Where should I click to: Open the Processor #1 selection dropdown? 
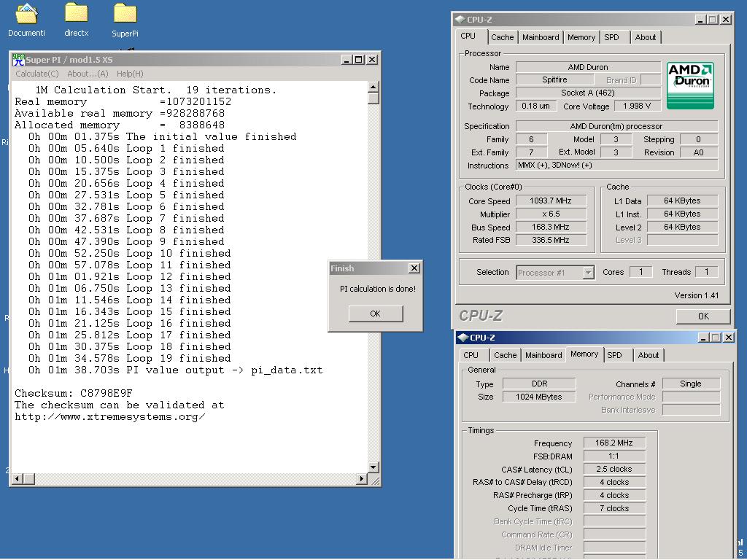tap(555, 273)
